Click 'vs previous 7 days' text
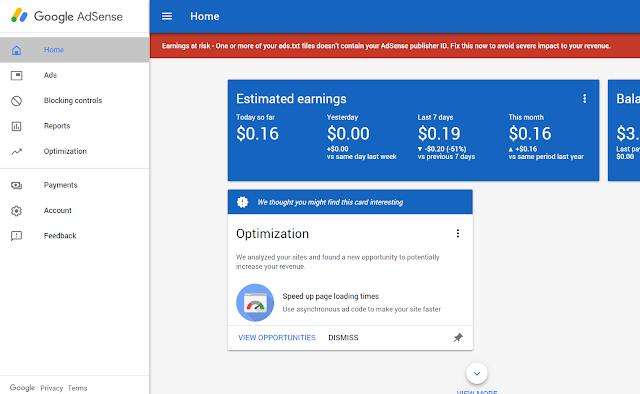This screenshot has height=394, width=640. coord(446,157)
